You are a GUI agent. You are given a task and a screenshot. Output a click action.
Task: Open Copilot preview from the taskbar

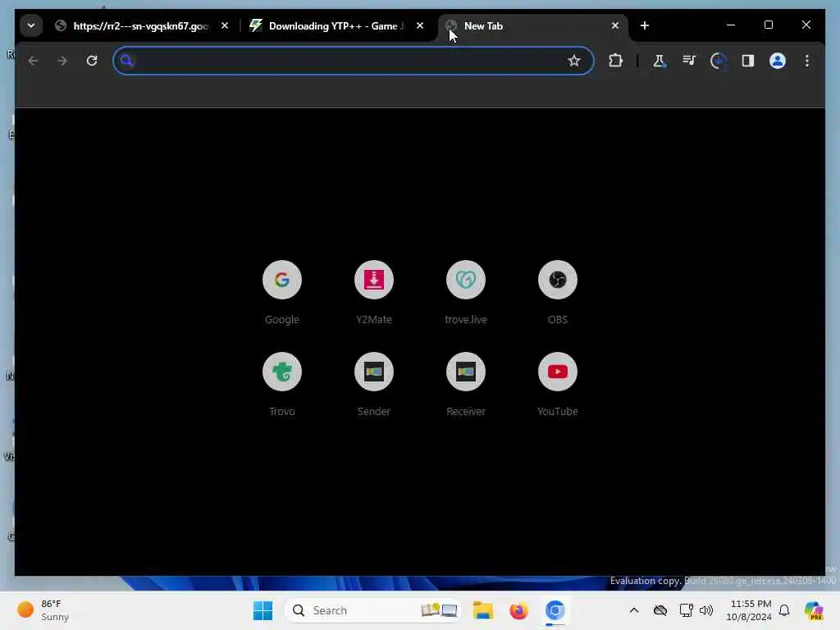(x=814, y=610)
